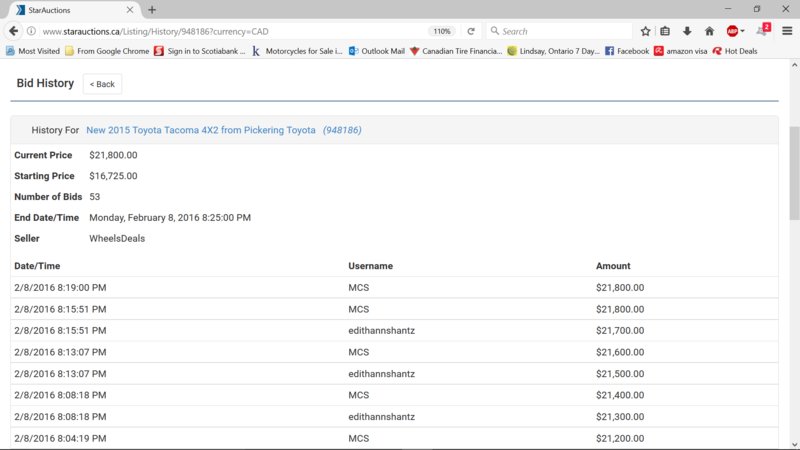The width and height of the screenshot is (800, 450).
Task: Click the address bar URL field
Action: coord(232,31)
